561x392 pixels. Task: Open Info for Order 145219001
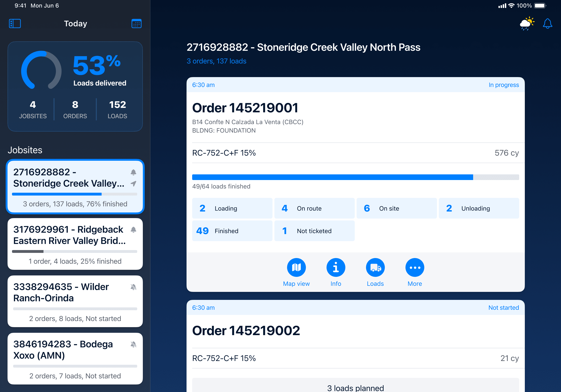pyautogui.click(x=336, y=272)
